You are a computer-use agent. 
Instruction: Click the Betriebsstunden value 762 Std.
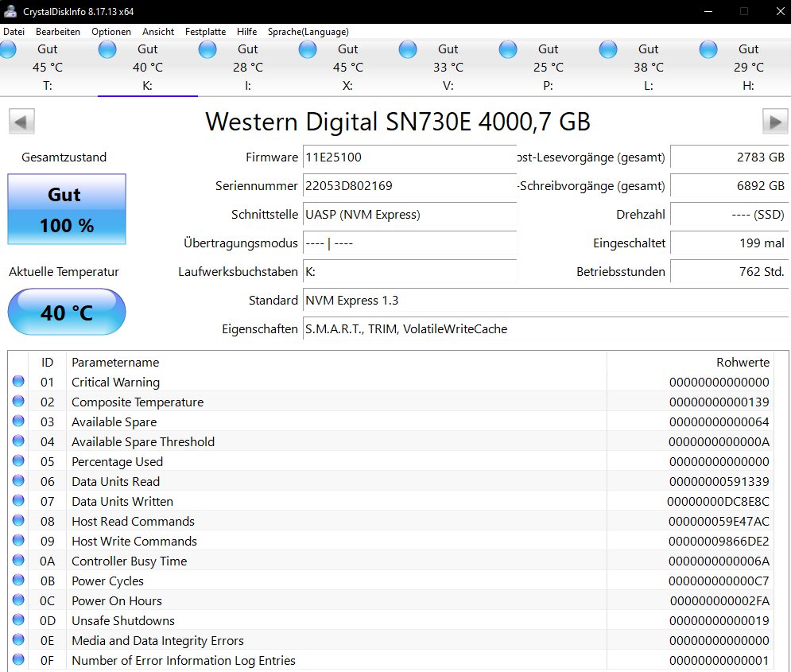pyautogui.click(x=730, y=271)
